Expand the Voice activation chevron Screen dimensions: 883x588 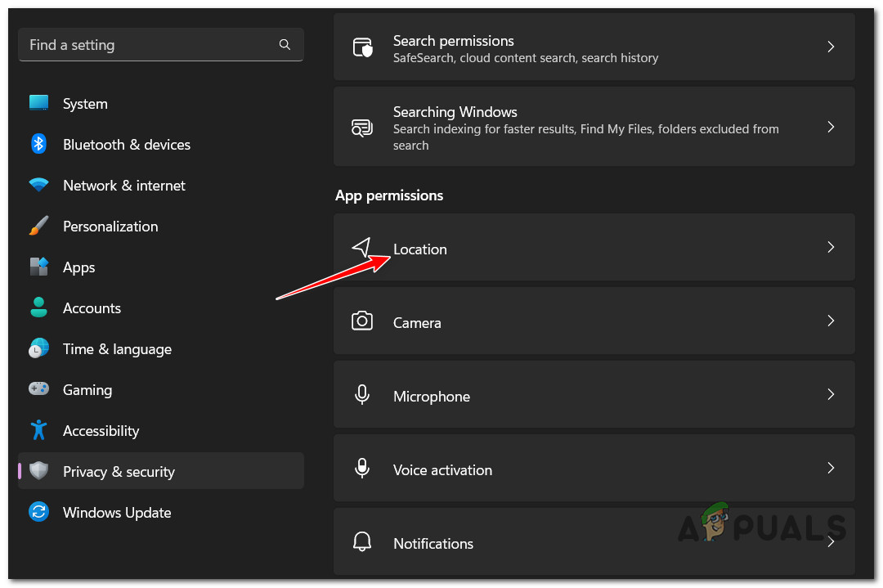831,468
